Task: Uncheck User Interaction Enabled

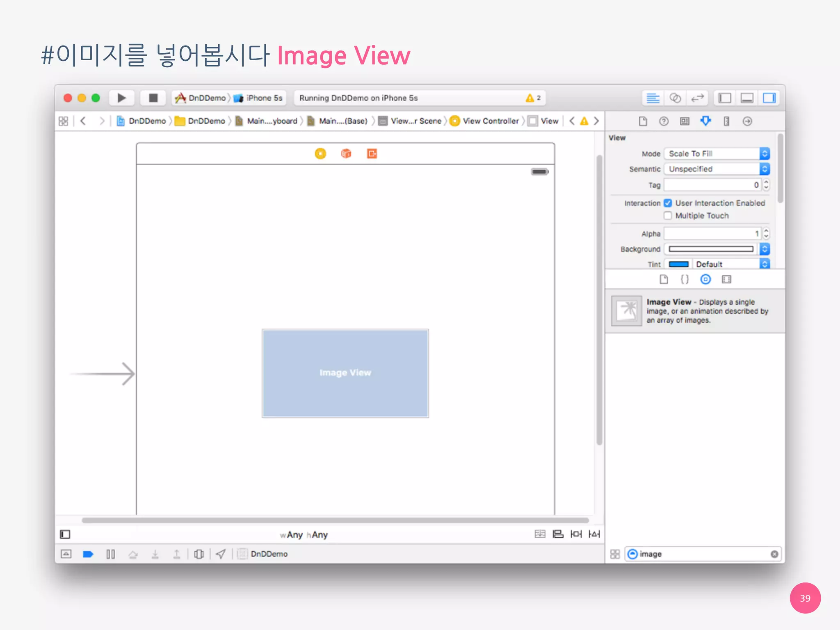Action: (x=668, y=203)
